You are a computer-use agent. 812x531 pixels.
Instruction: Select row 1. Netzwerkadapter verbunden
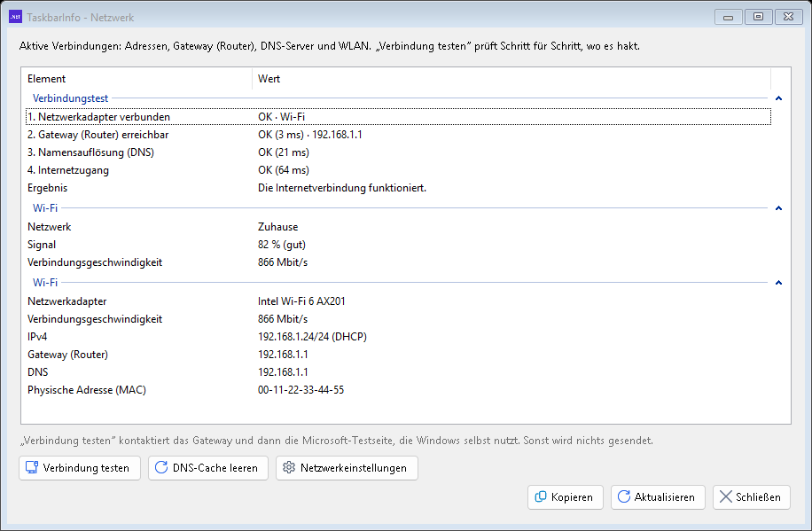coord(398,116)
